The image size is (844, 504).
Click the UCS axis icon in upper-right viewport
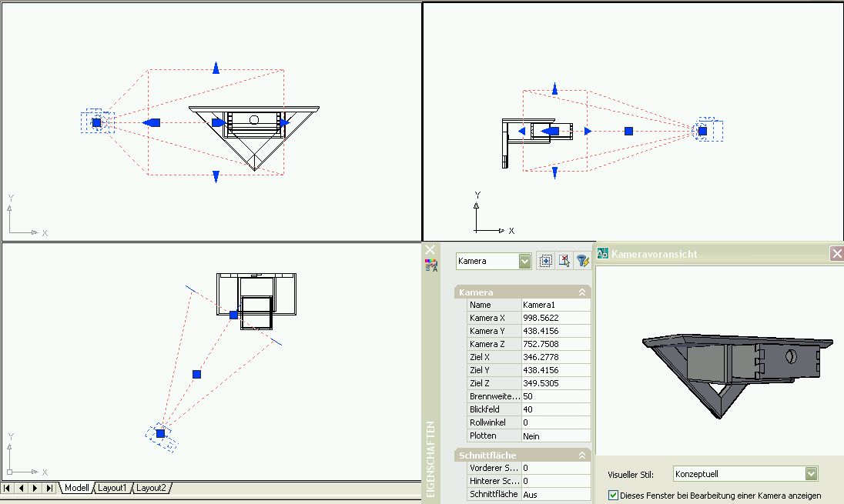coord(493,214)
